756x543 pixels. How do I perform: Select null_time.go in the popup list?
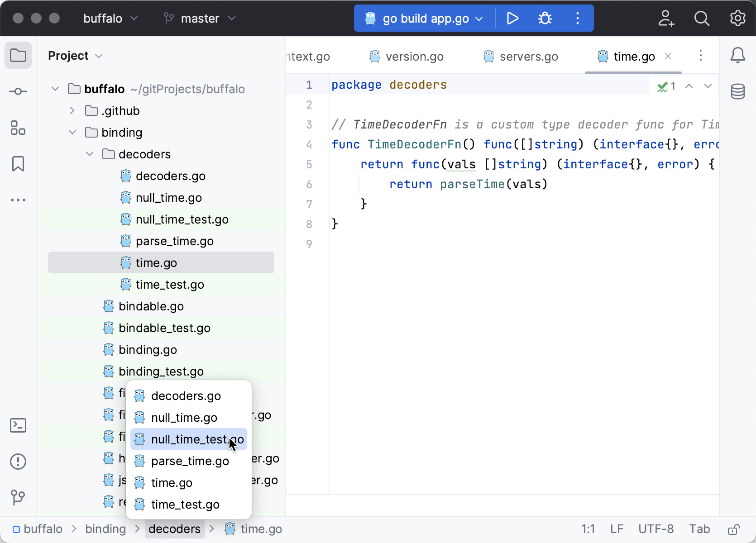click(x=189, y=417)
